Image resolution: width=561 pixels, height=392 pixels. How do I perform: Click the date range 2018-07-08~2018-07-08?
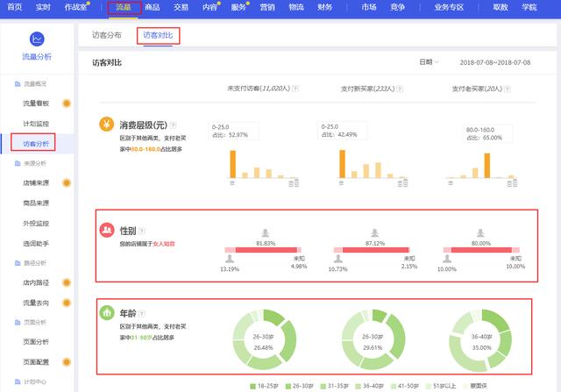tap(494, 62)
